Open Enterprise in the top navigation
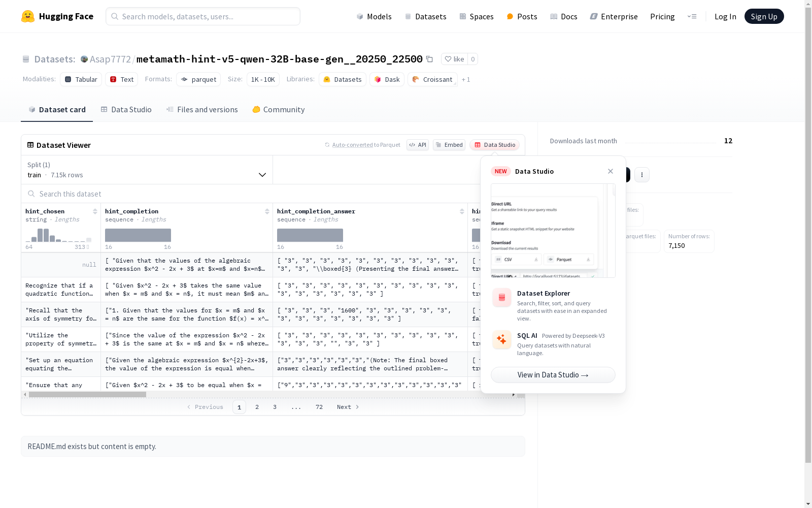Image resolution: width=812 pixels, height=508 pixels. pyautogui.click(x=614, y=16)
